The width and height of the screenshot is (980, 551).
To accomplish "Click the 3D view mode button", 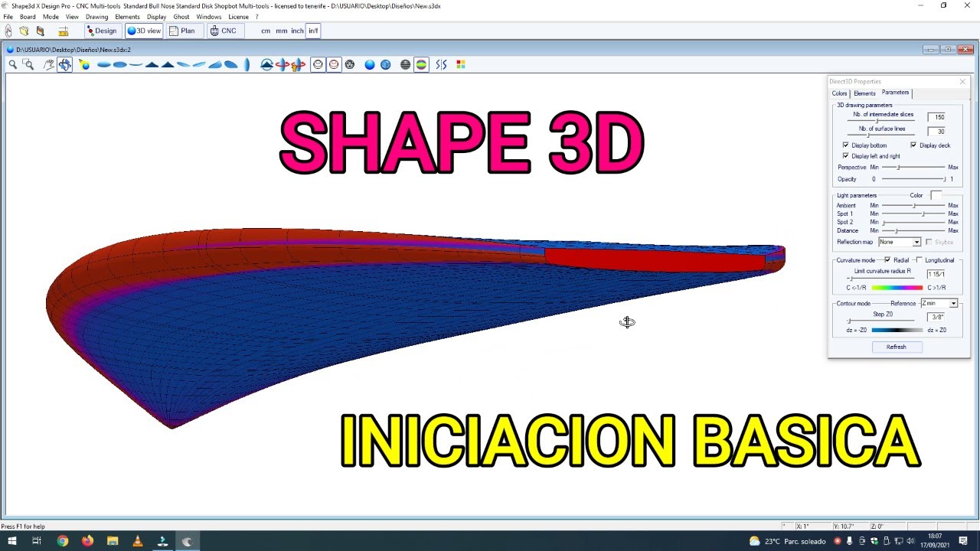I will [x=144, y=31].
